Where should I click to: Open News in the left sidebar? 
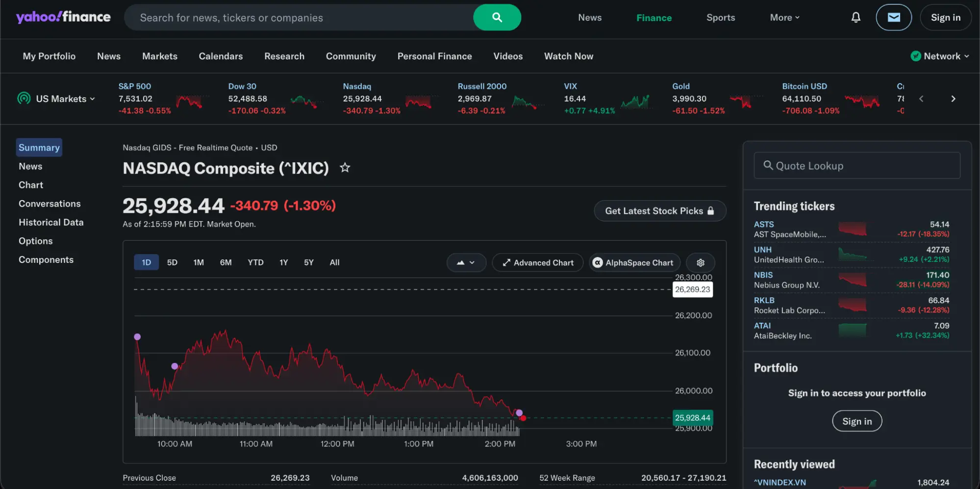[x=30, y=166]
